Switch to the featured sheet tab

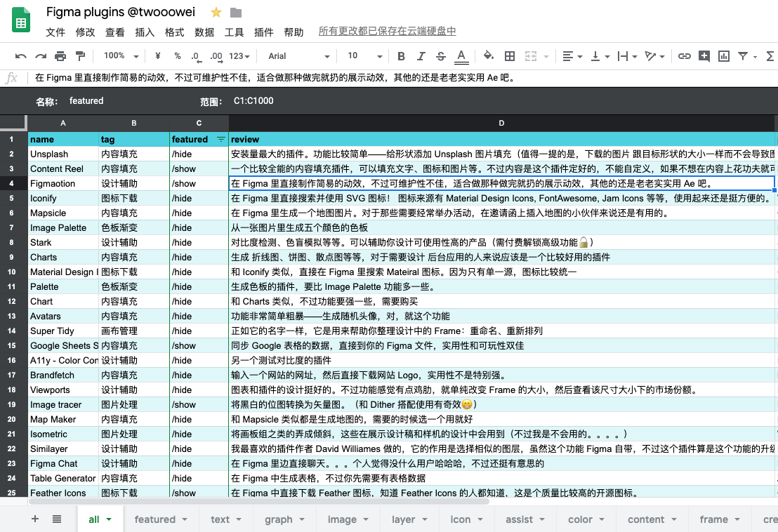155,519
